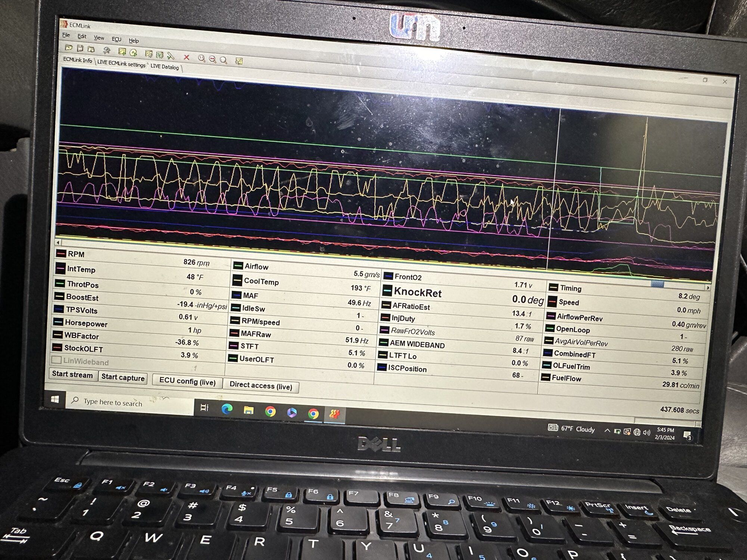
Task: Click the magnifier icon left of red-arrow magnifier
Action: [x=202, y=58]
